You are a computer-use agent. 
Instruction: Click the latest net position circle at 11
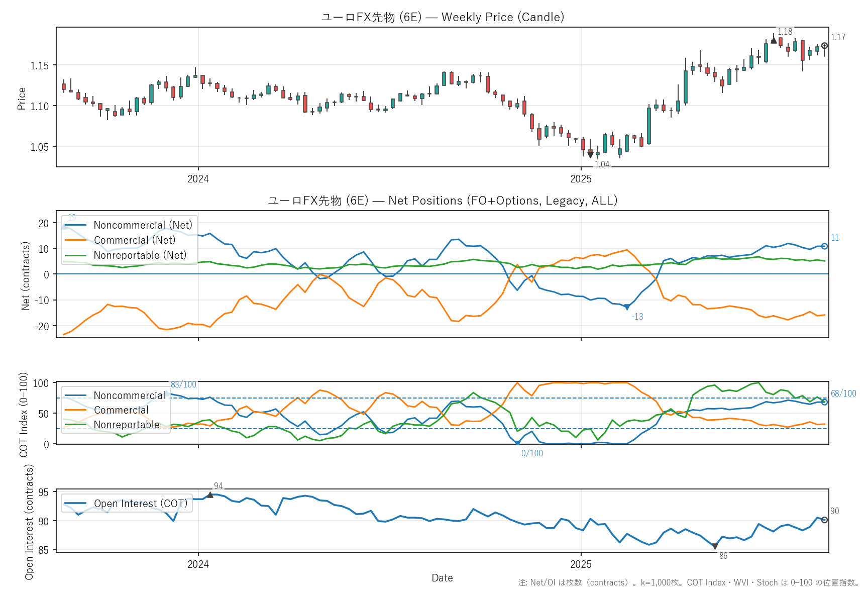click(824, 246)
